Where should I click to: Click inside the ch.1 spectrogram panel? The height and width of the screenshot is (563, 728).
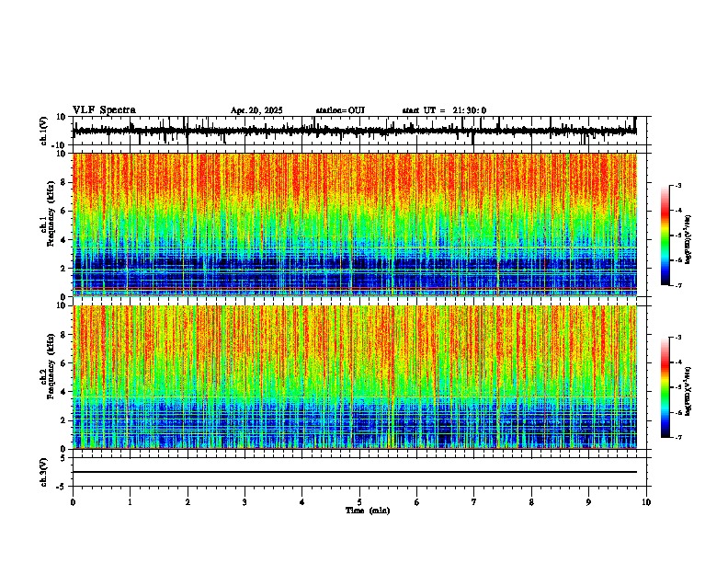click(x=355, y=224)
